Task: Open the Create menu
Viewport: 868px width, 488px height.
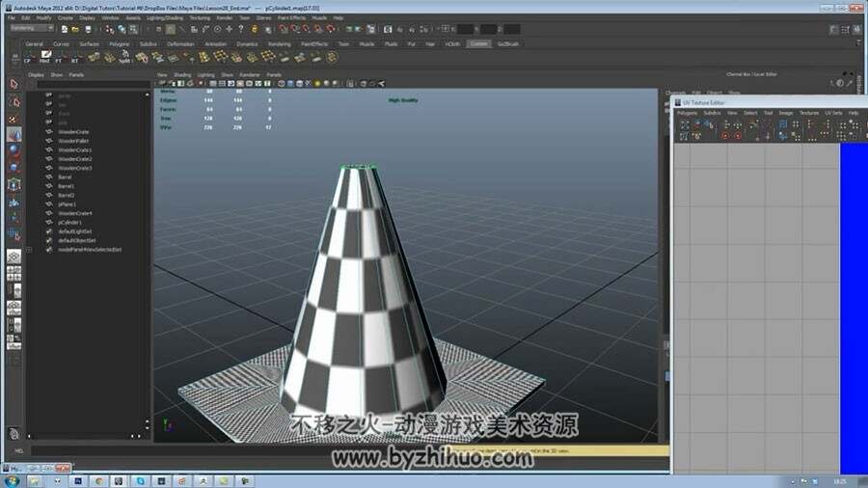Action: tap(66, 17)
